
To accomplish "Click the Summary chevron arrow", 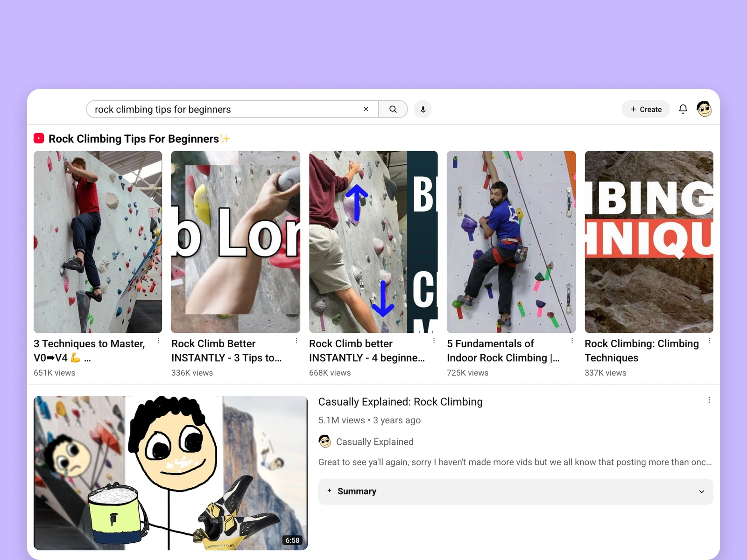I will [x=702, y=491].
